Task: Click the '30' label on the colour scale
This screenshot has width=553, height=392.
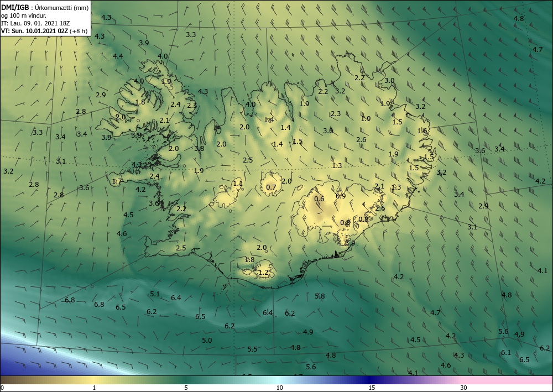Action: (x=464, y=388)
